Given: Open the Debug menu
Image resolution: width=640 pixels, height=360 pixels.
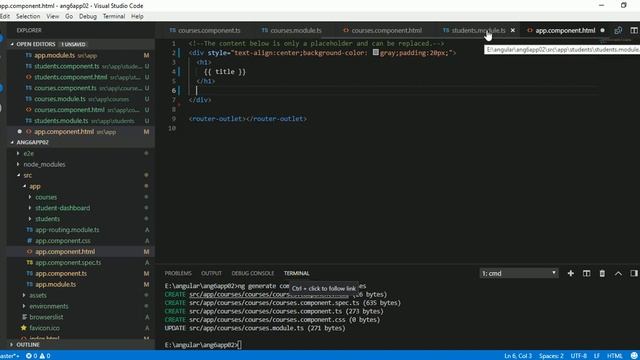Looking at the screenshot, I should click(88, 16).
